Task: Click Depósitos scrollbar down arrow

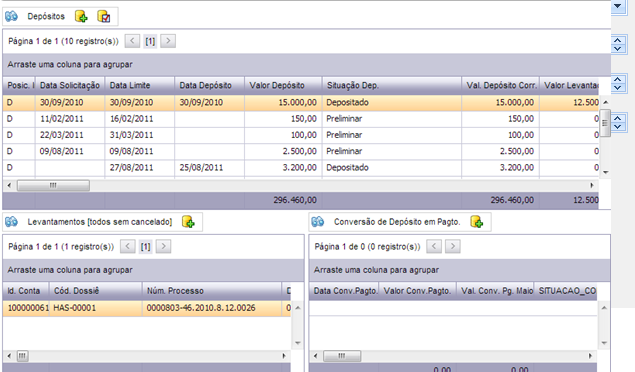Action: point(605,172)
